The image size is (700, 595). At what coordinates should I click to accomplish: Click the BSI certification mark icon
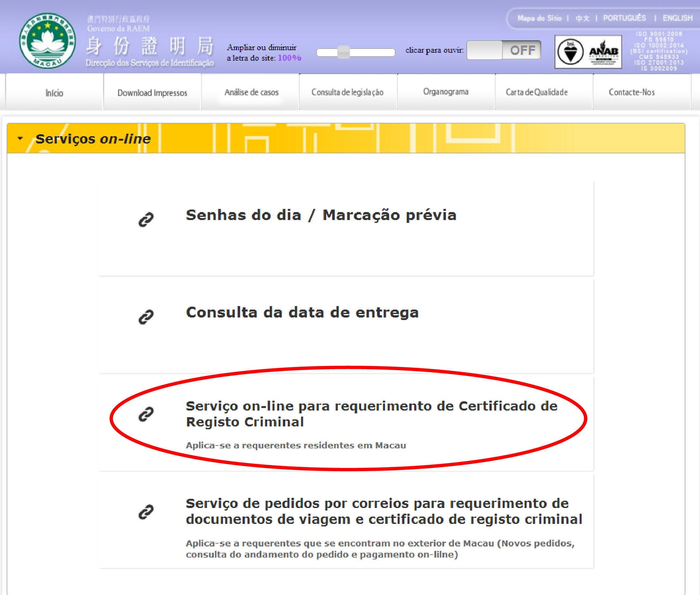[x=570, y=52]
